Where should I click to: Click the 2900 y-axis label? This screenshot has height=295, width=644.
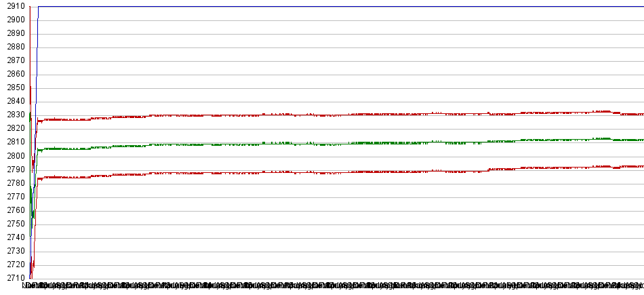click(15, 20)
